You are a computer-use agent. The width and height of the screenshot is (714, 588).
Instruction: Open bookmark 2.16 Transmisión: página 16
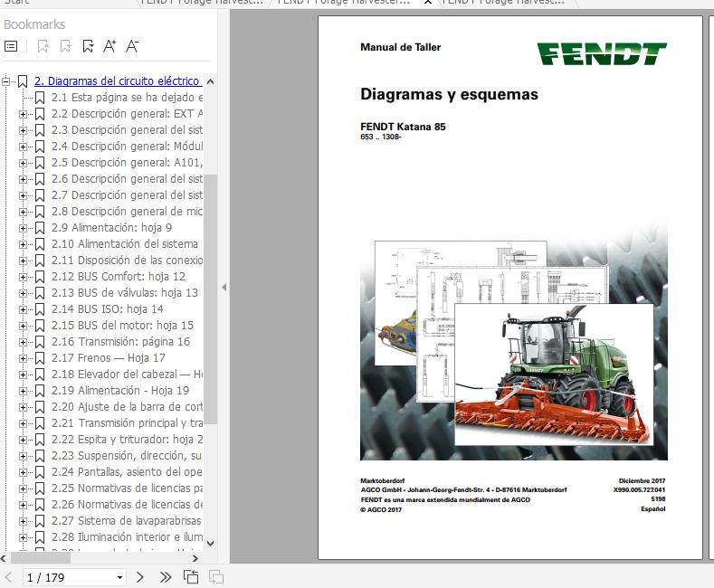tap(120, 342)
